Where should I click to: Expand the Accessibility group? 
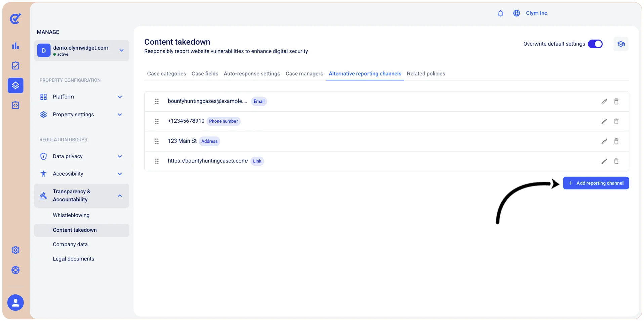[81, 174]
